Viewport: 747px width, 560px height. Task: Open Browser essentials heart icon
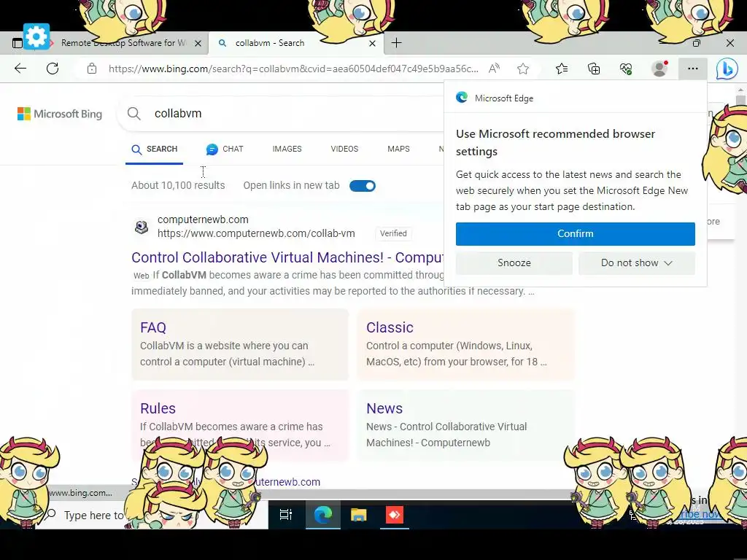coord(626,69)
